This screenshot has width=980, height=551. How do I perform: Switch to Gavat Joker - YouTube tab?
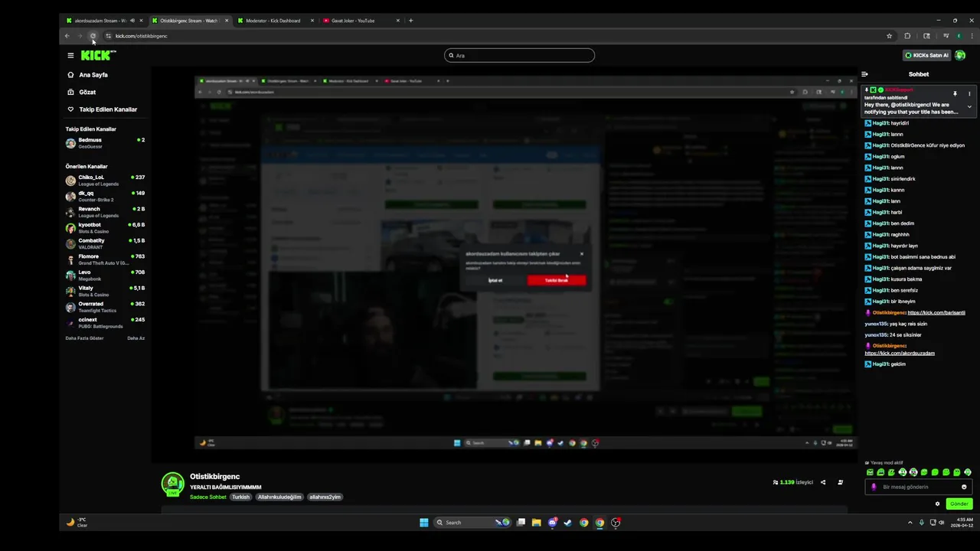coord(353,21)
